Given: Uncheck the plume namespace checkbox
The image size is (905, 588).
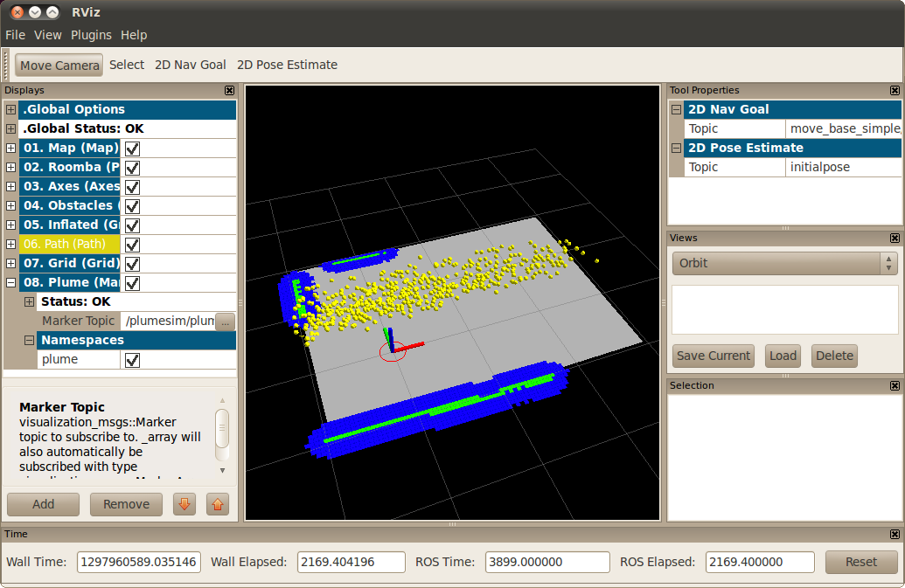Looking at the screenshot, I should tap(133, 360).
